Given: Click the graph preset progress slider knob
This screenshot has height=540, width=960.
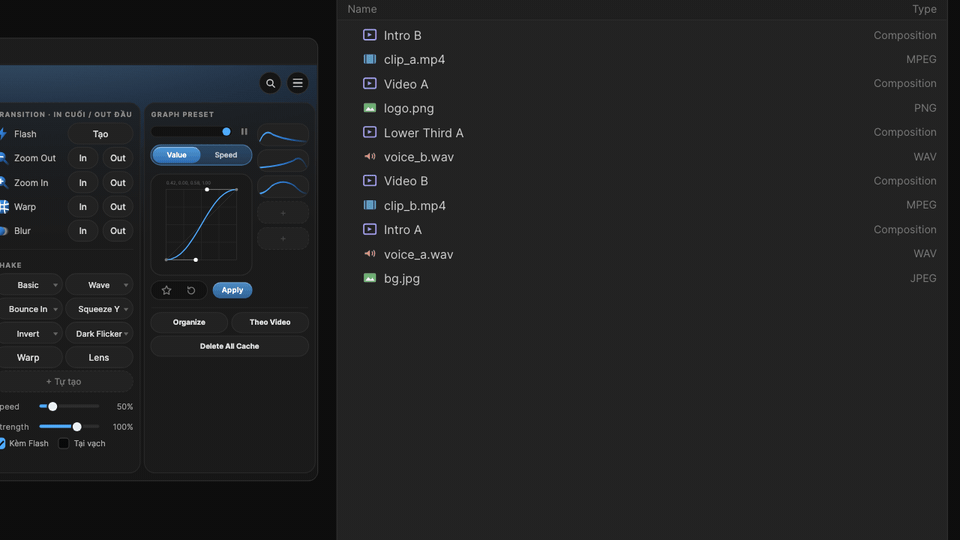Looking at the screenshot, I should 227,132.
